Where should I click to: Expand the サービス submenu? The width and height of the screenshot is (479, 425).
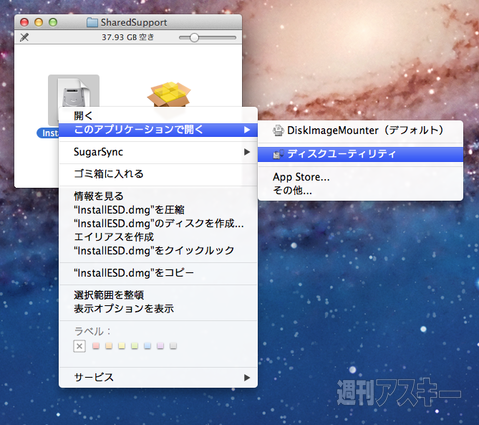[158, 377]
